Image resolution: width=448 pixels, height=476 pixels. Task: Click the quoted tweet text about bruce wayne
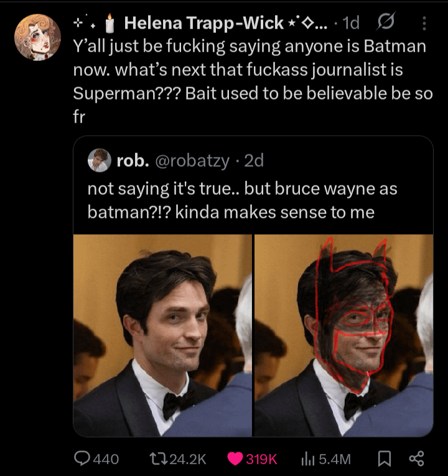click(241, 200)
